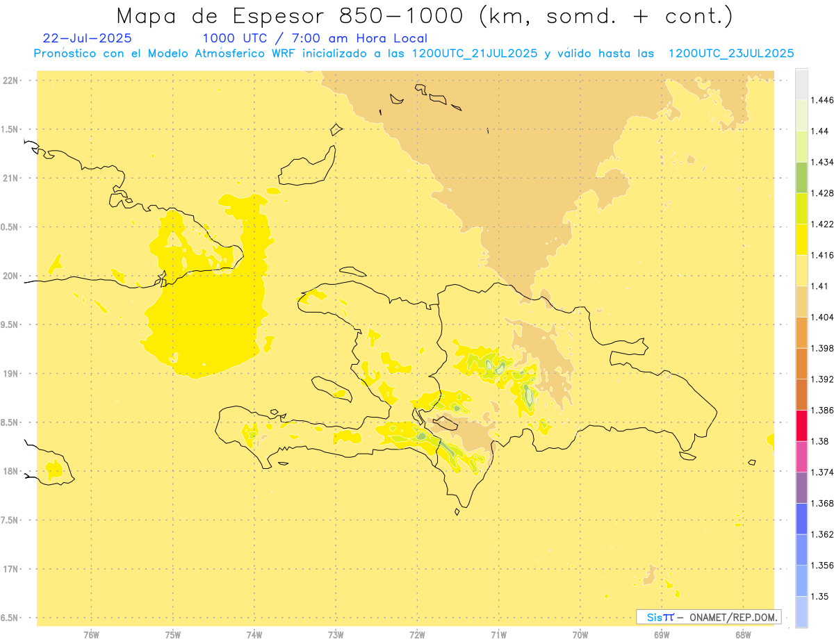Select the green colorbar segment between 1.428 and 1.434
Viewport: 834px width, 644px height.
coord(801,177)
